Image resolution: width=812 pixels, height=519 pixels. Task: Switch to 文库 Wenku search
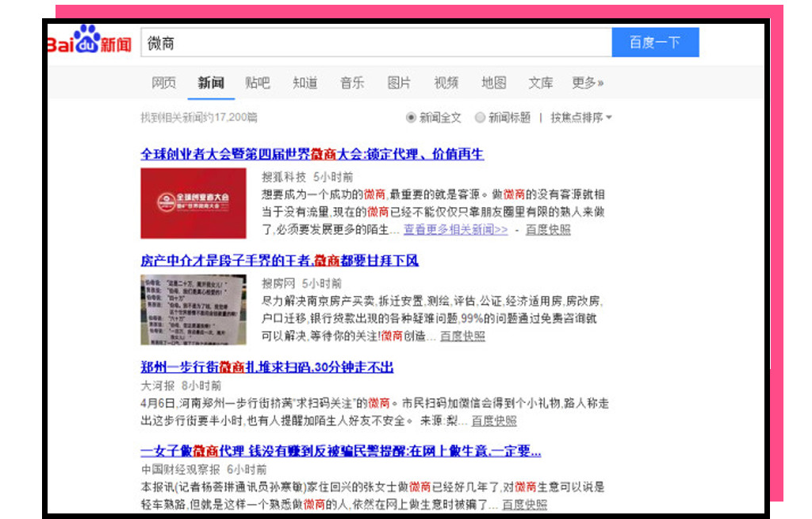(x=540, y=82)
